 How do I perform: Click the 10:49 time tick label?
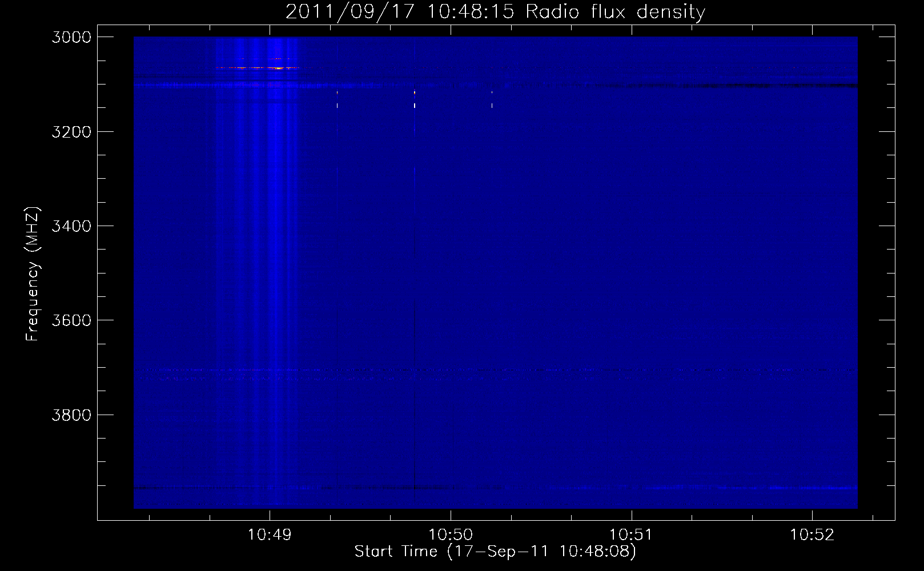point(270,535)
